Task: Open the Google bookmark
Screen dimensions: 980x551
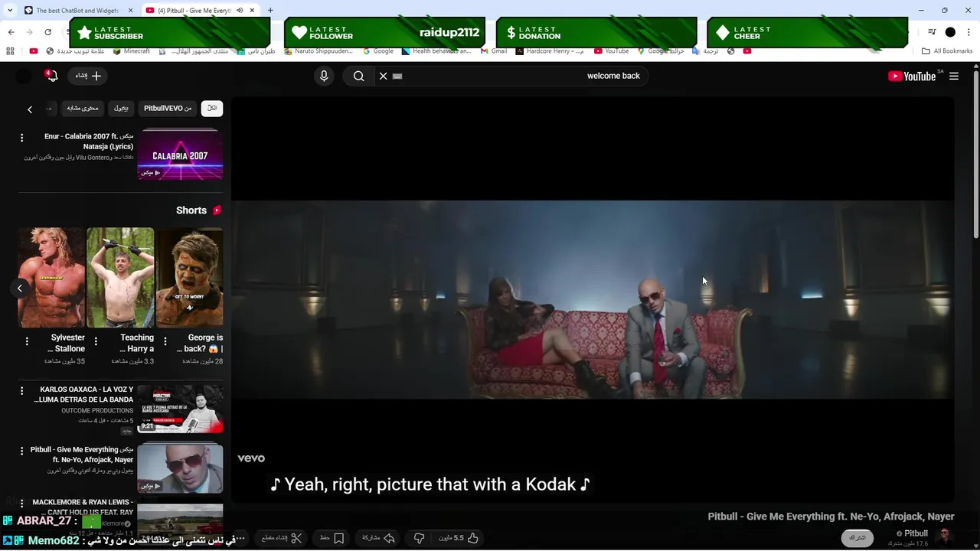Action: [378, 51]
